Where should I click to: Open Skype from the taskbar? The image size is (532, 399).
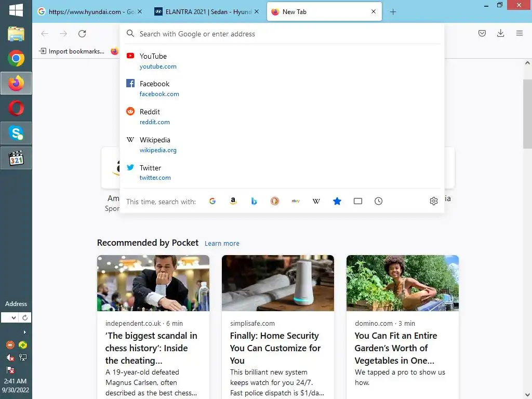pyautogui.click(x=16, y=133)
